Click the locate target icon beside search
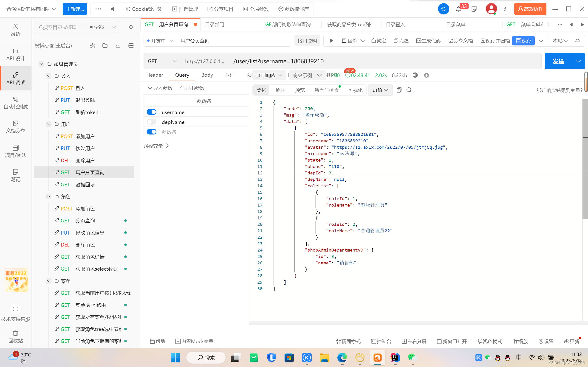The width and height of the screenshot is (588, 367). pos(131,27)
